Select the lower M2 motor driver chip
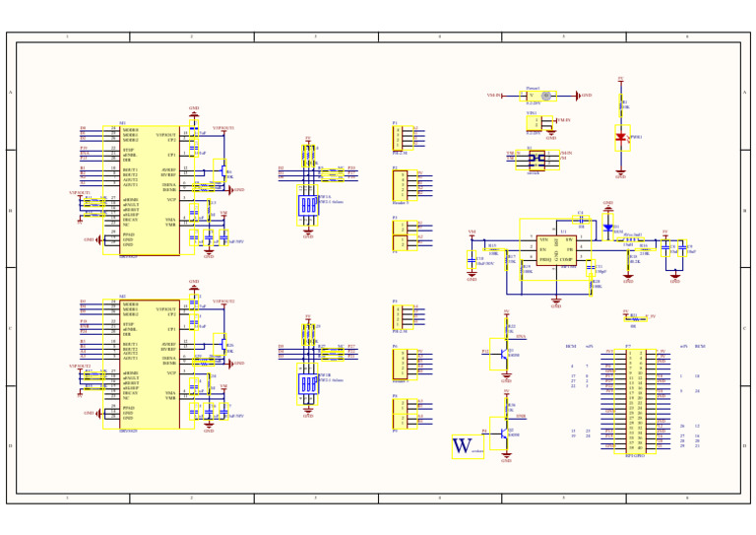The height and width of the screenshot is (535, 756). [x=150, y=365]
